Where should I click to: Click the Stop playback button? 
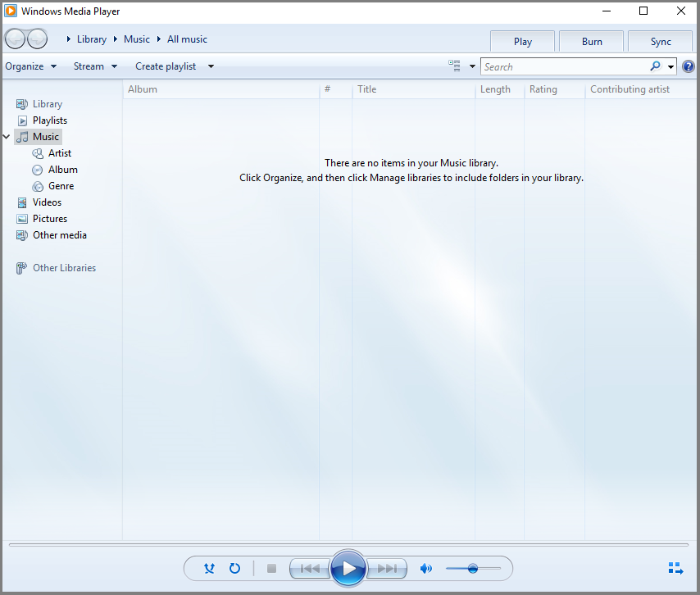(271, 568)
